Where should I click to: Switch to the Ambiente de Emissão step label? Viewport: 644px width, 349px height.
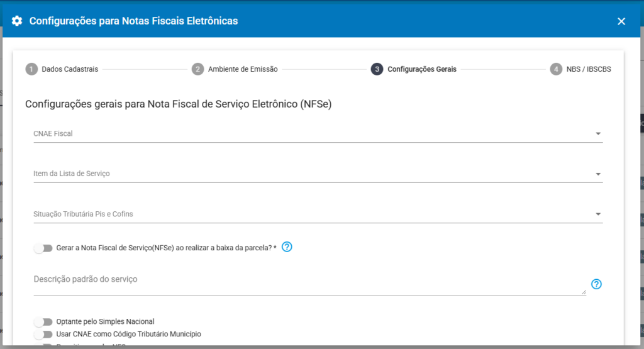click(243, 69)
